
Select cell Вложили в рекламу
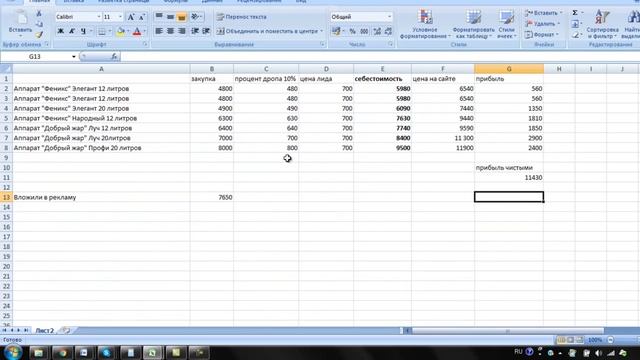[101, 197]
